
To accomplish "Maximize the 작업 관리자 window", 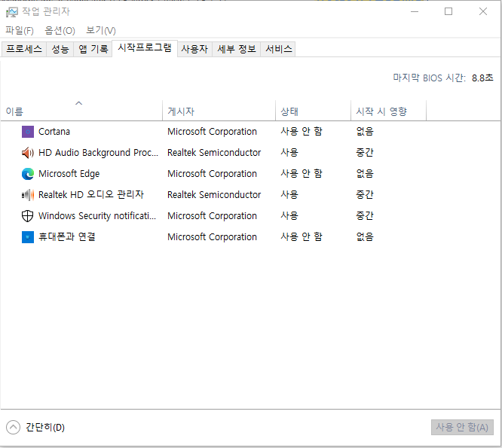I will click(448, 12).
